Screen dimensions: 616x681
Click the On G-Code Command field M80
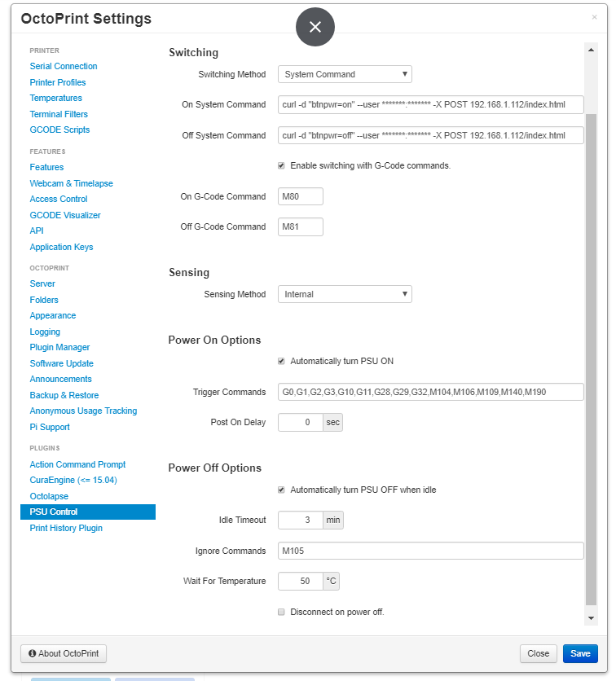tap(300, 196)
